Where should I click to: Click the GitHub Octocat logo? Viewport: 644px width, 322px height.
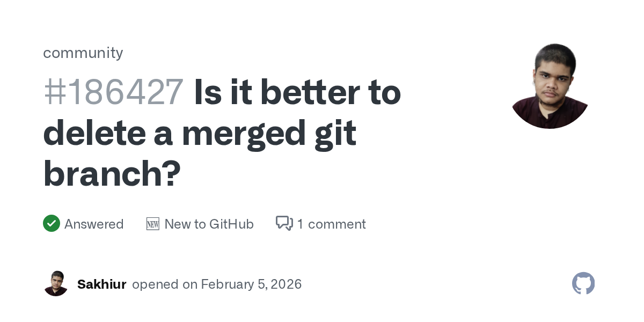pos(583,283)
